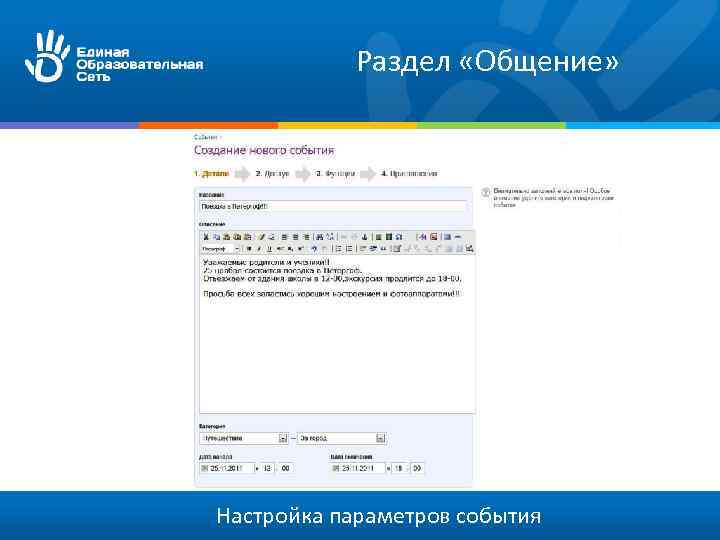Toggle italic formatting in editor
The width and height of the screenshot is (720, 540).
259,248
